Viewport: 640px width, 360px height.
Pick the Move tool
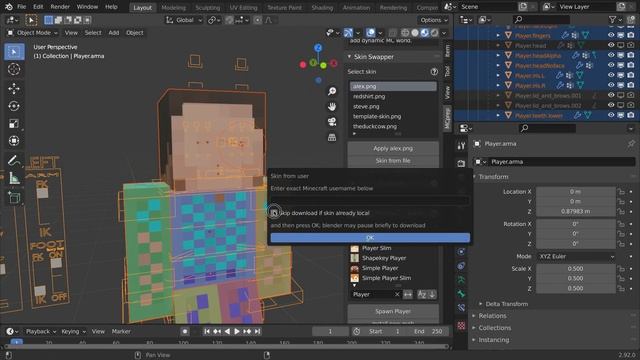click(x=14, y=89)
